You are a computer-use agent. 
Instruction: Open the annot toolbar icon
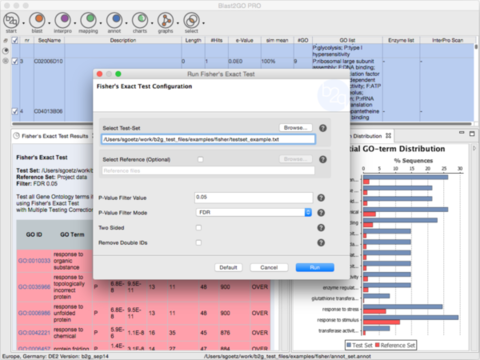[114, 21]
